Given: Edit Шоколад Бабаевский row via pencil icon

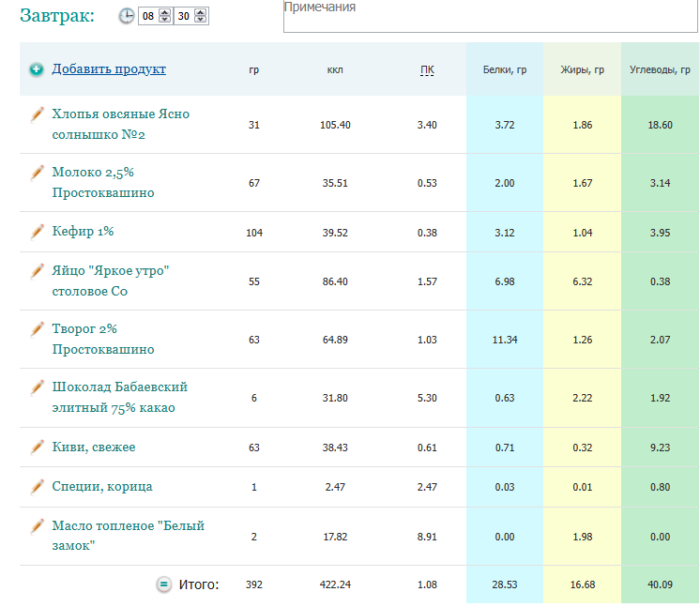Looking at the screenshot, I should (x=37, y=387).
